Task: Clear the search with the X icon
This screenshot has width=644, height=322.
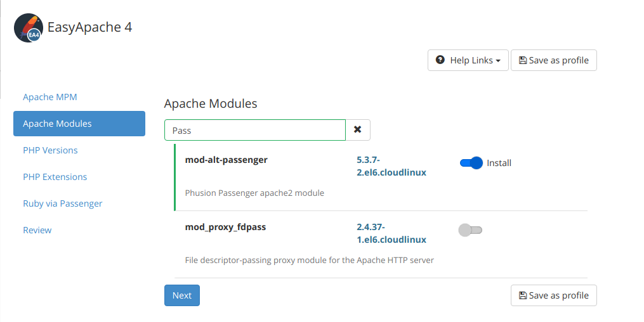Action: [x=358, y=129]
